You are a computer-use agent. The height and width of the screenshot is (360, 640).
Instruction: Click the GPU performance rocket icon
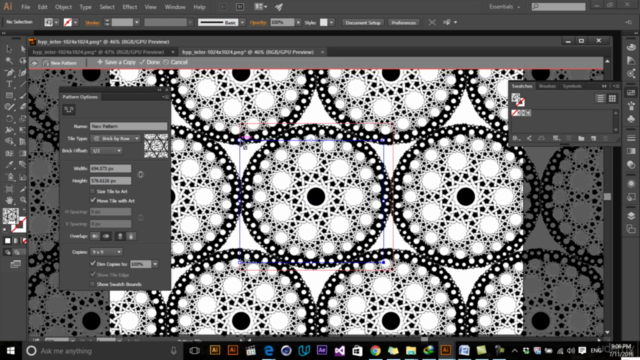tap(279, 7)
